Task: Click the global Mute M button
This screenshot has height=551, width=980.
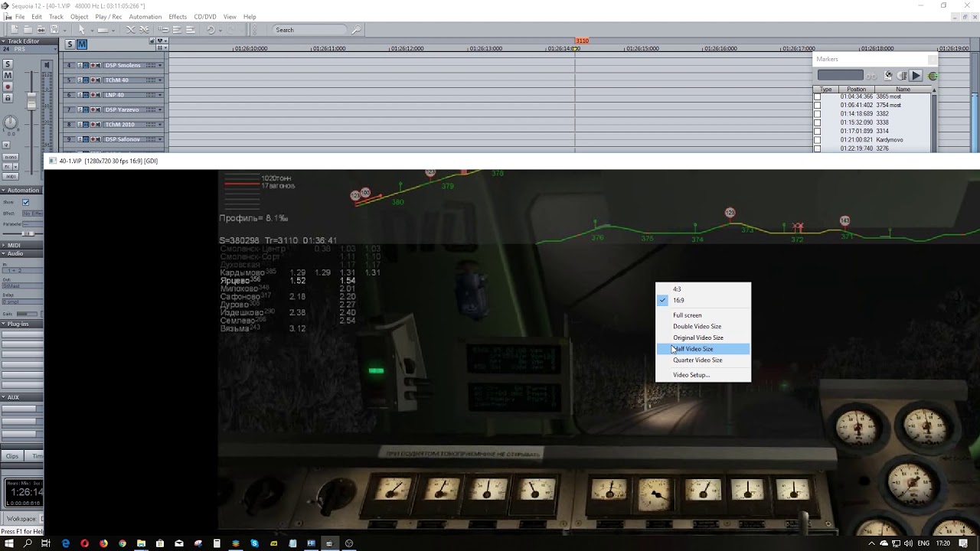Action: tap(81, 44)
